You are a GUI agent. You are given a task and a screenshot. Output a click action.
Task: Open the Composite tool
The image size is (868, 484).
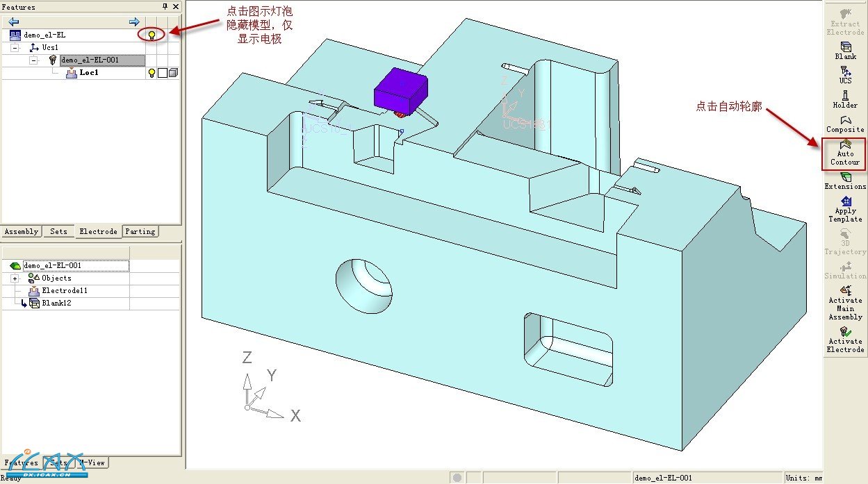pyautogui.click(x=845, y=124)
